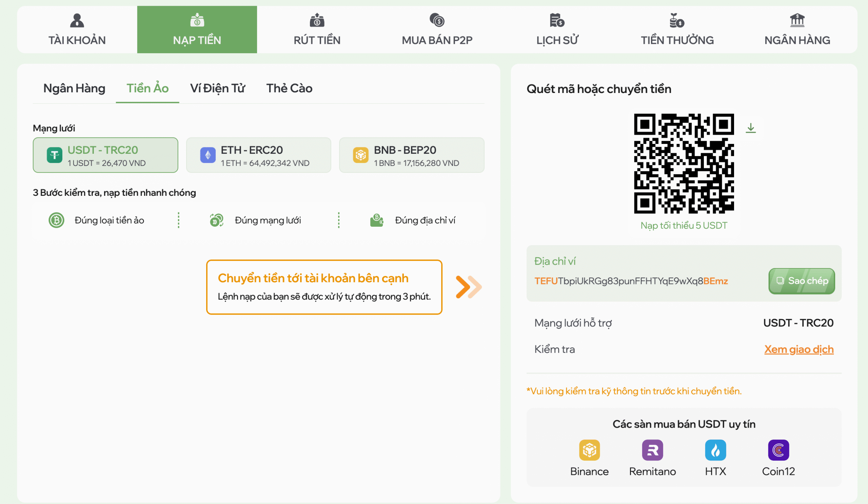Click the P2P coins icon

point(437,20)
